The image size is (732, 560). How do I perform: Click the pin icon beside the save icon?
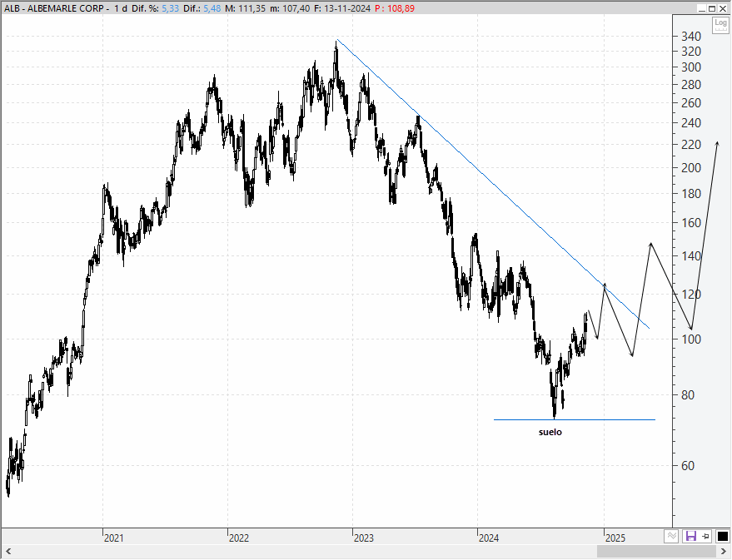(705, 536)
